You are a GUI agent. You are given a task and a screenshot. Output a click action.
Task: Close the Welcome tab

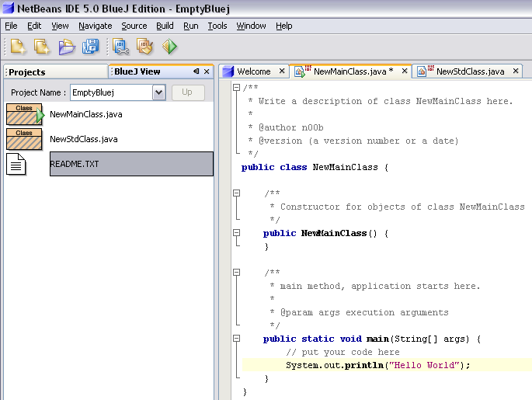pyautogui.click(x=281, y=71)
